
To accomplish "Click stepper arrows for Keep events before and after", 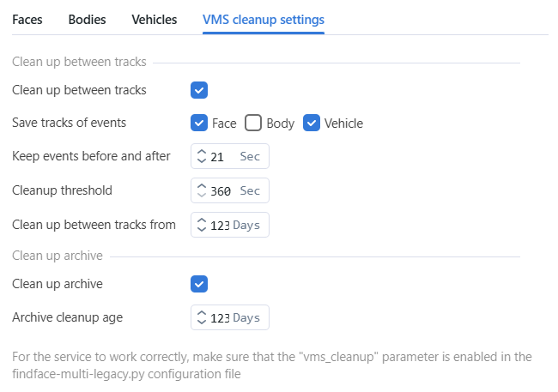I will pos(202,157).
